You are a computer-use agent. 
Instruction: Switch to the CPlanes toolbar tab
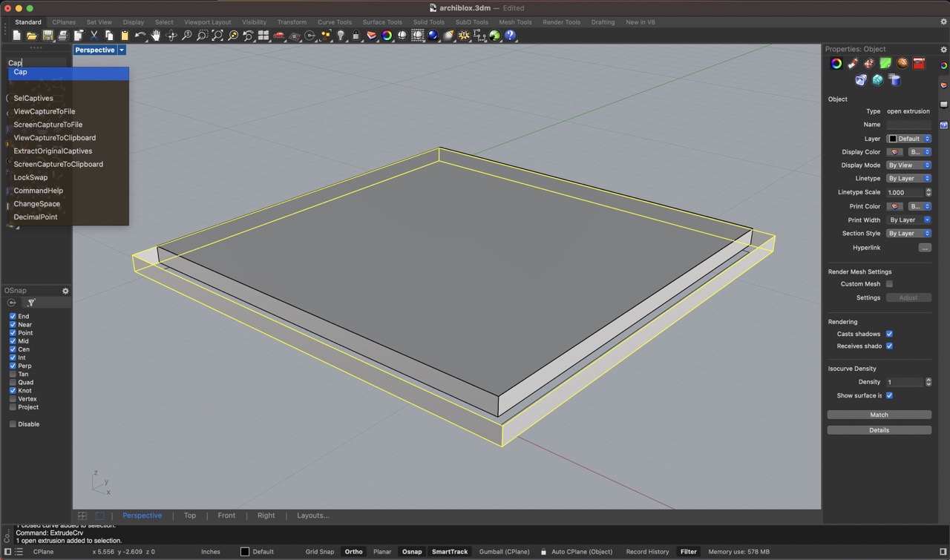(64, 22)
